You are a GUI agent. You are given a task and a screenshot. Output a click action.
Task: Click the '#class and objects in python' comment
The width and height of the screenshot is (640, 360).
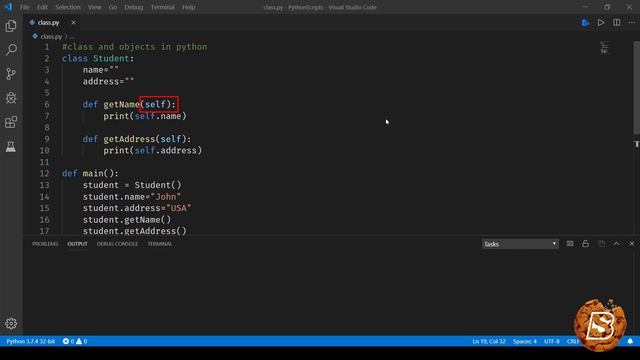[x=134, y=47]
